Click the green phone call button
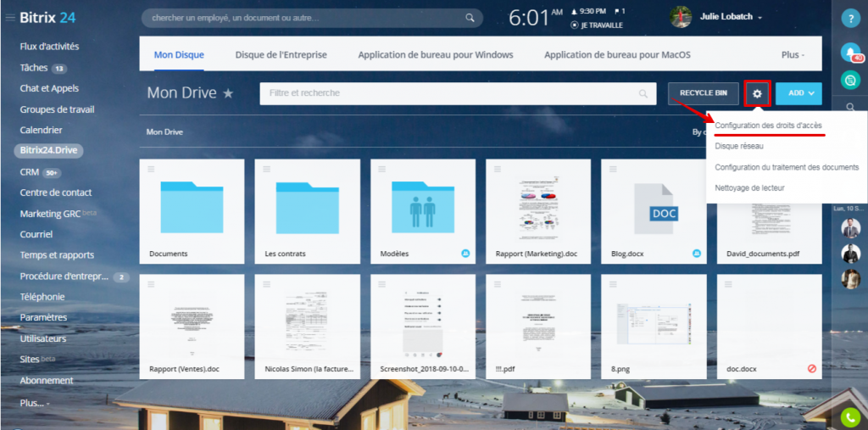The width and height of the screenshot is (868, 430). coord(850,417)
